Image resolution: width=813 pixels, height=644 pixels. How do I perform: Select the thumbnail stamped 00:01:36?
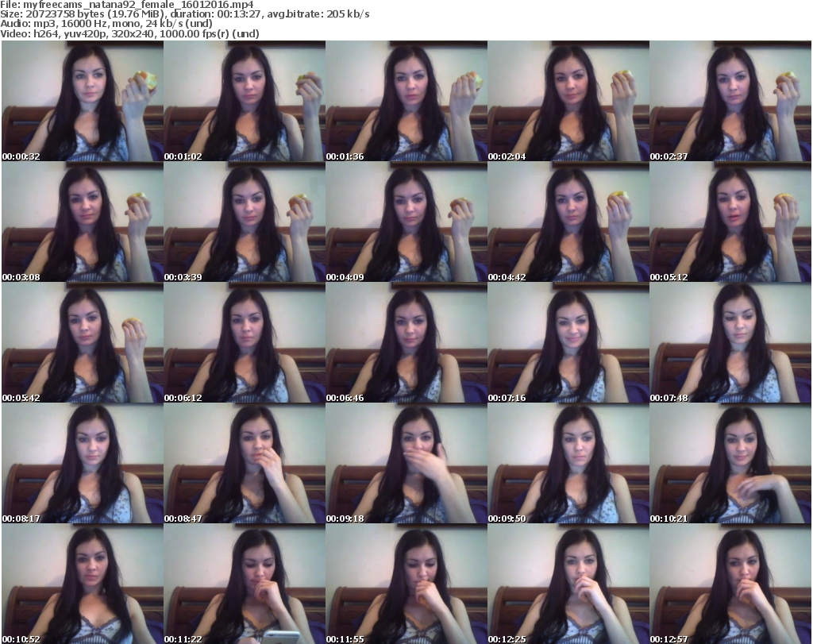[x=406, y=101]
